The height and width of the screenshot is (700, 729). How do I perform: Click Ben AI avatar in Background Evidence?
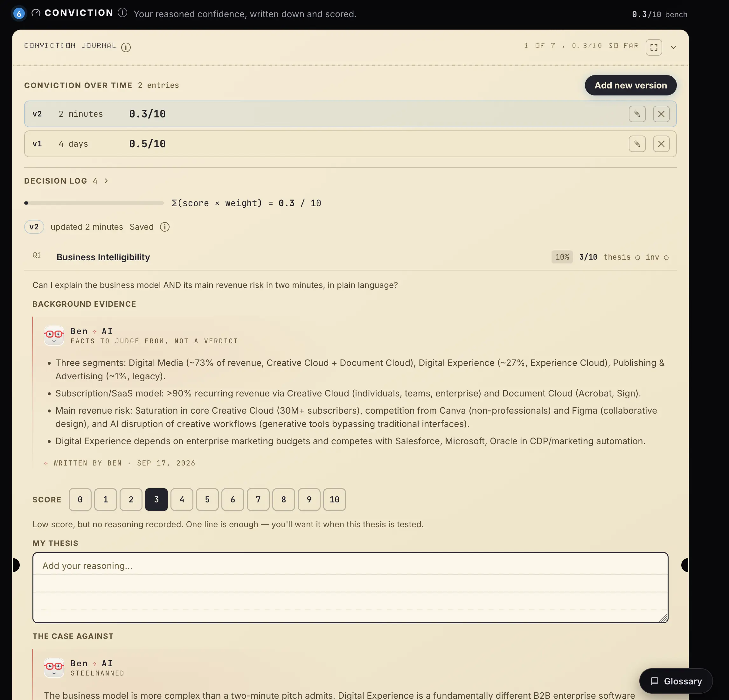54,335
